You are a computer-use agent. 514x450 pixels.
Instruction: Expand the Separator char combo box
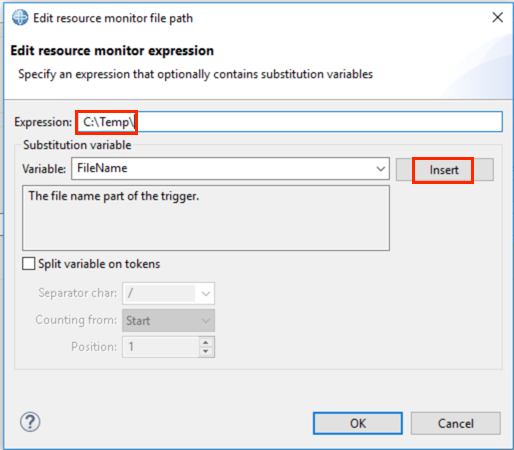pos(206,294)
